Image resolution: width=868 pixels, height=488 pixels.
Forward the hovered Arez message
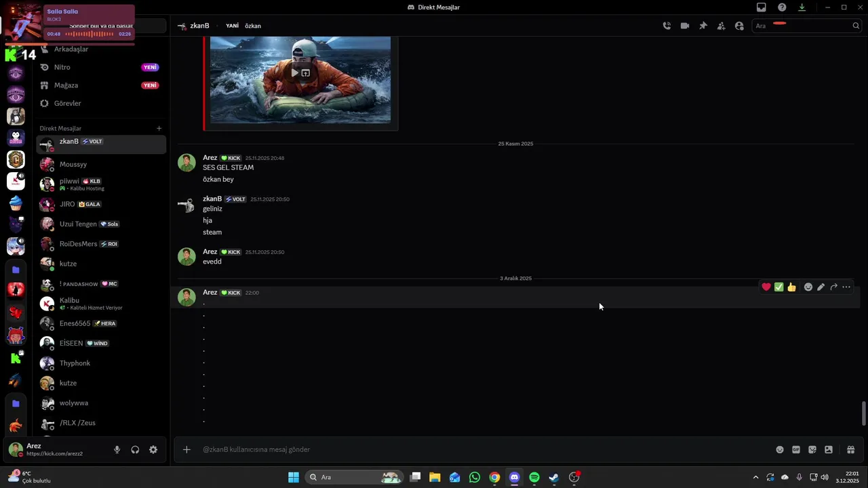point(833,287)
